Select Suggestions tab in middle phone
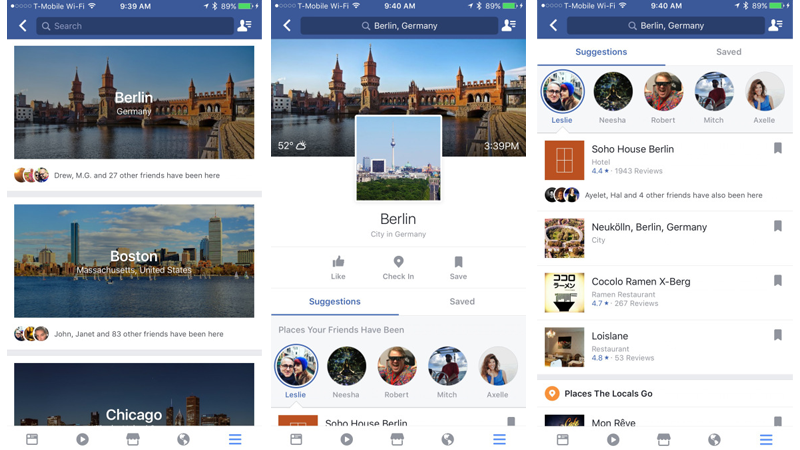The height and width of the screenshot is (450, 800). 335,302
